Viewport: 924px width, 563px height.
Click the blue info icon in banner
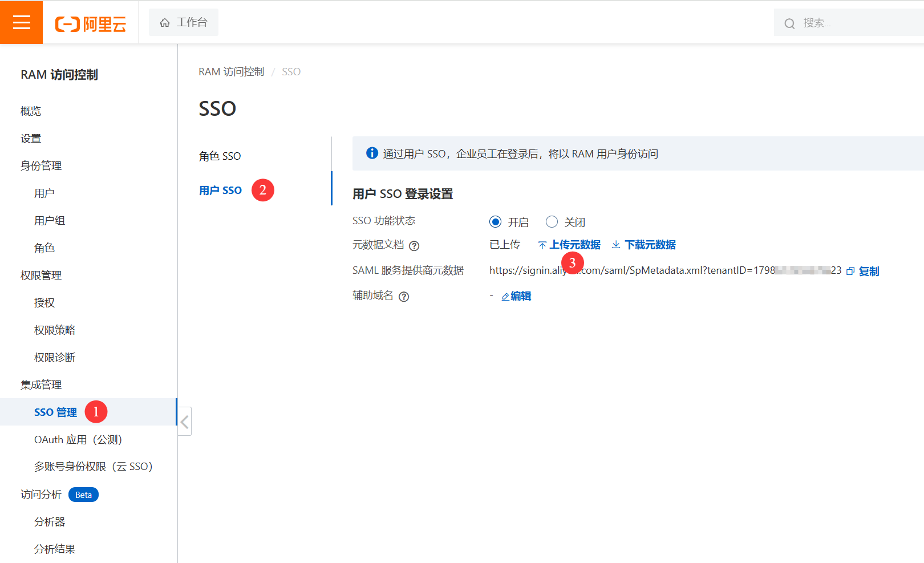tap(372, 153)
